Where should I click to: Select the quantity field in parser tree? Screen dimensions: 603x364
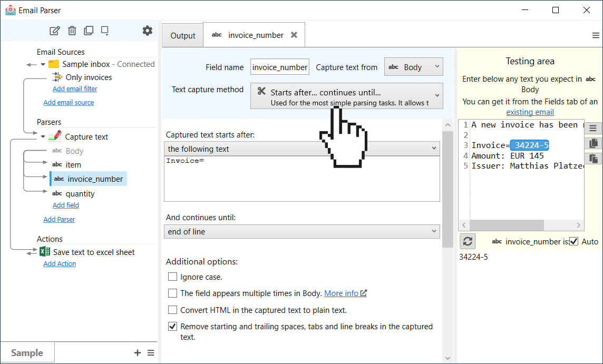[73, 193]
